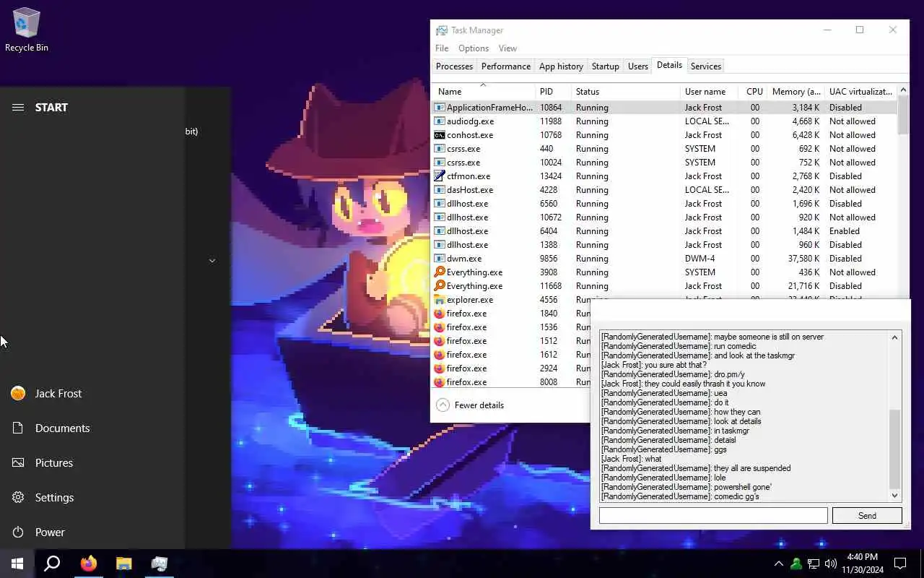Sort by CPU column header

click(x=752, y=91)
